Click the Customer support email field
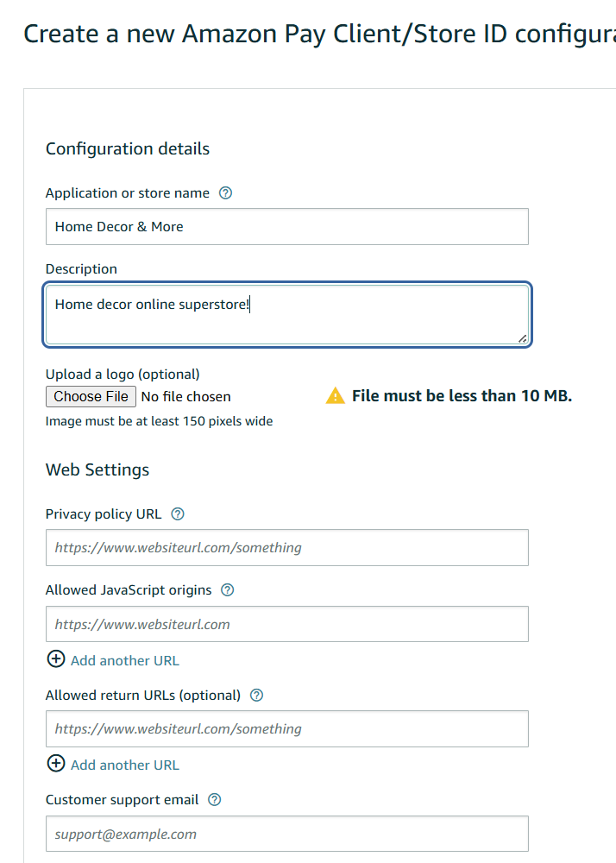Image resolution: width=616 pixels, height=863 pixels. pos(286,835)
